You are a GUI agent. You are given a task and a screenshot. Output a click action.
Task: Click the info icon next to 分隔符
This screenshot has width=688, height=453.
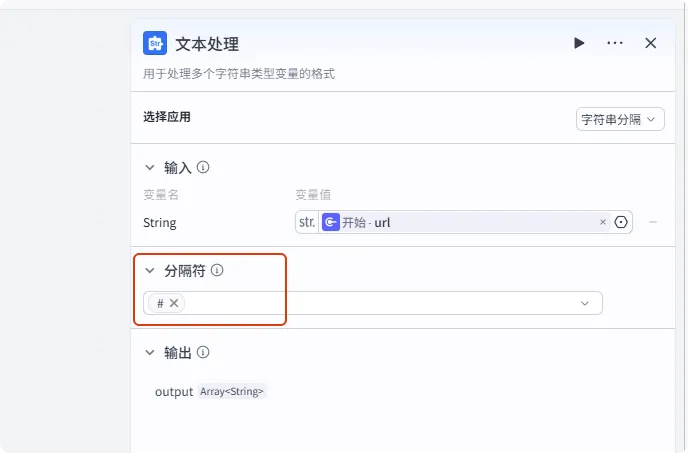217,270
